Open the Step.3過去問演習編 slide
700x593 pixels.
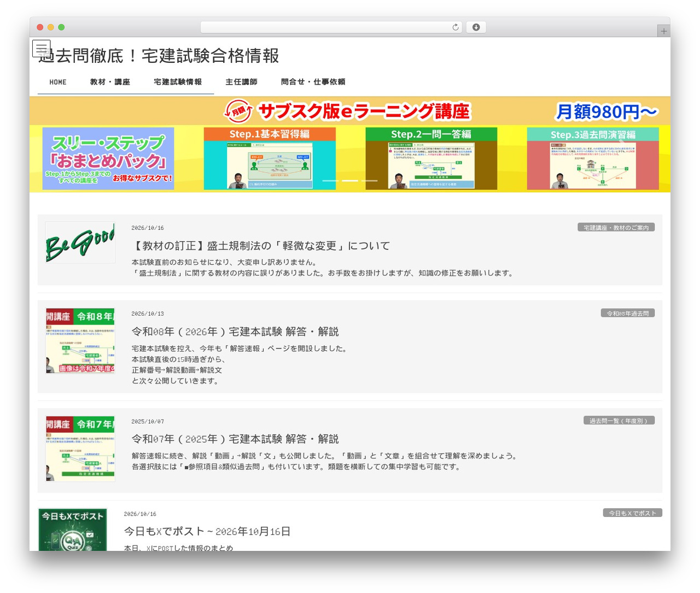coord(593,159)
